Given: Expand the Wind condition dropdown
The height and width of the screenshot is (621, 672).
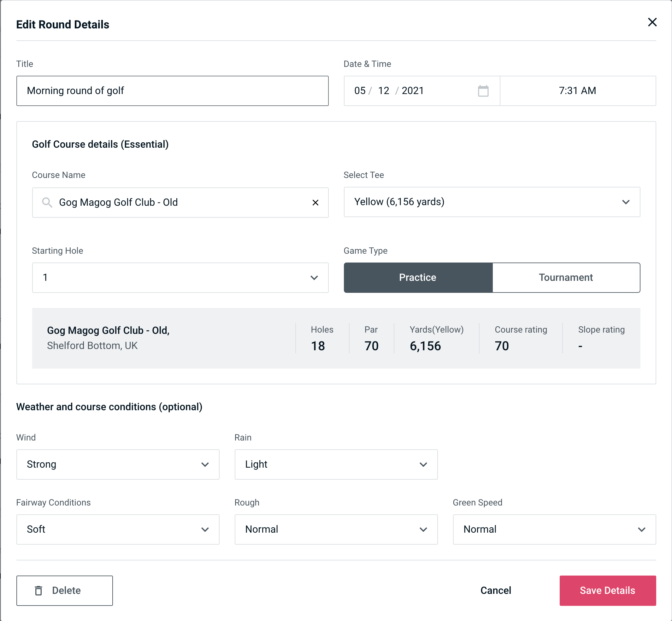Looking at the screenshot, I should pos(205,465).
